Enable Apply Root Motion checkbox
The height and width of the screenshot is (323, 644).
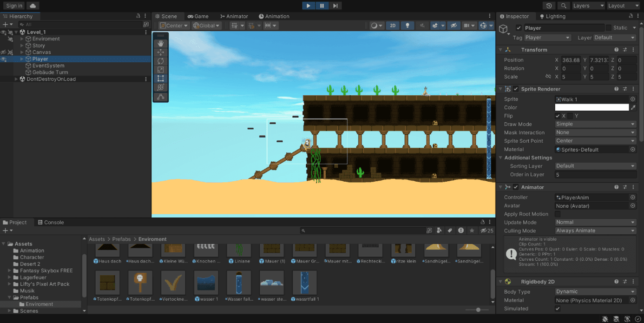(x=558, y=214)
